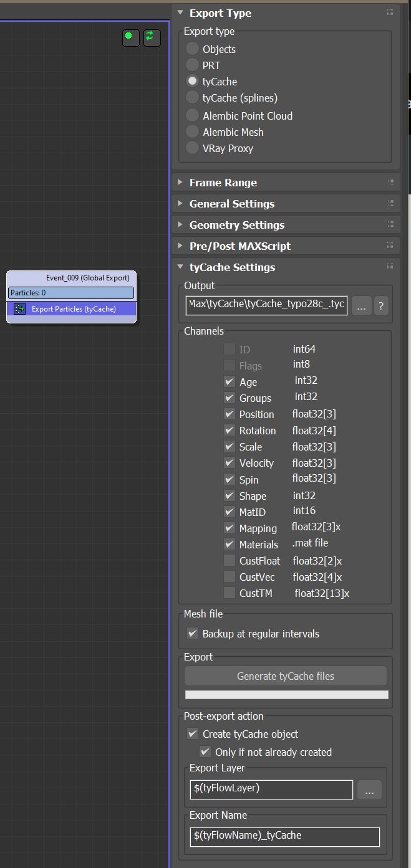411x868 pixels.
Task: Enable the CustFloat channel checkbox
Action: click(230, 560)
